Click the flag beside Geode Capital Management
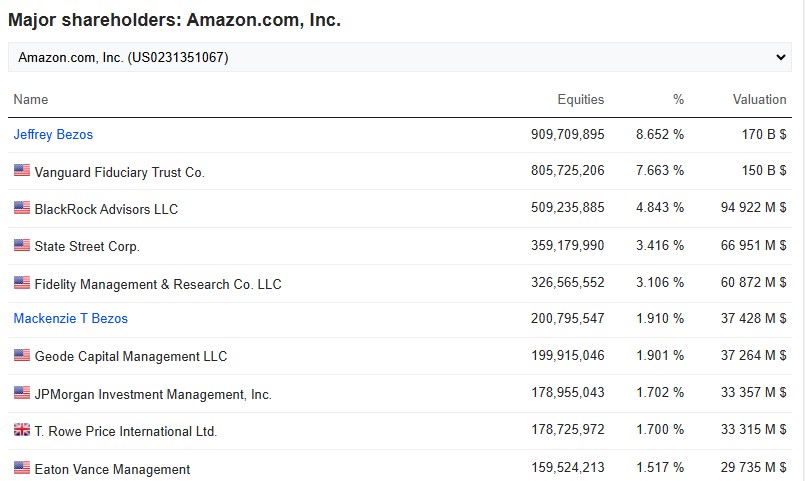The height and width of the screenshot is (481, 805). 21,355
